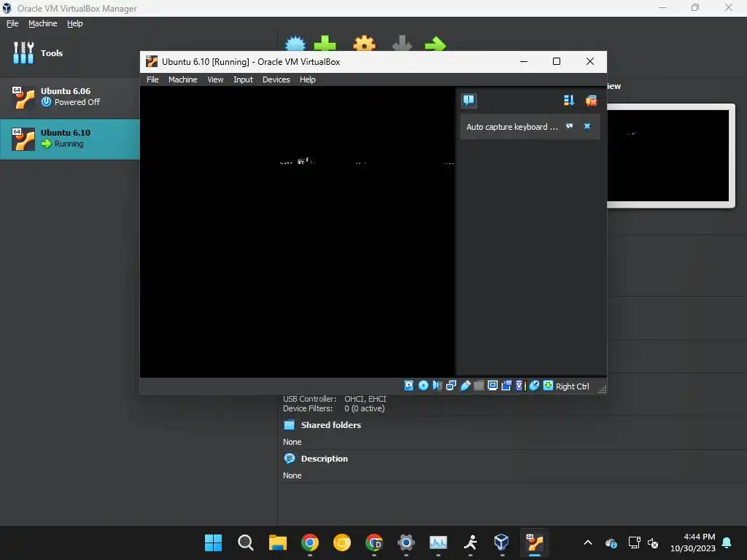Select the Ubuntu 6.10 running machine

click(x=69, y=139)
